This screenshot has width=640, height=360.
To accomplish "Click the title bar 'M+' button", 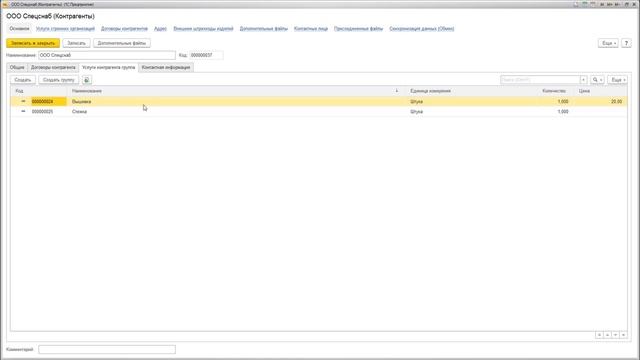I will (610, 4).
